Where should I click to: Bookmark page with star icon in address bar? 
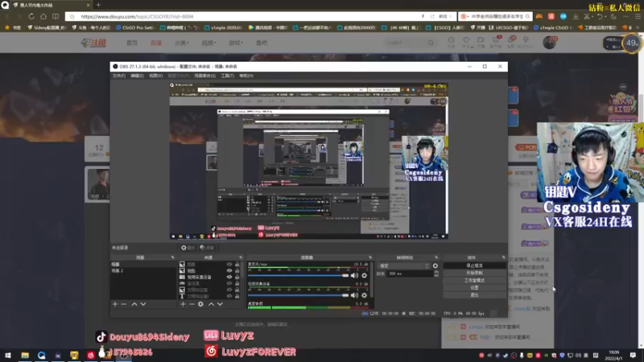tap(72, 16)
